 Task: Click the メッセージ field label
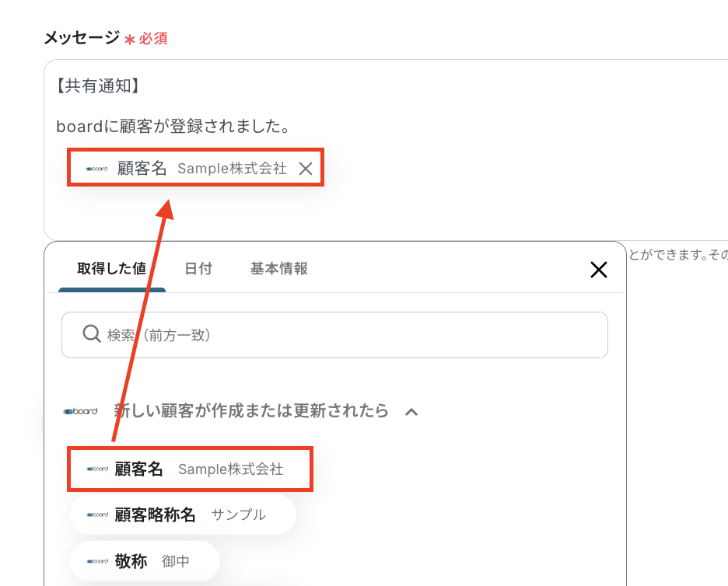tap(82, 37)
